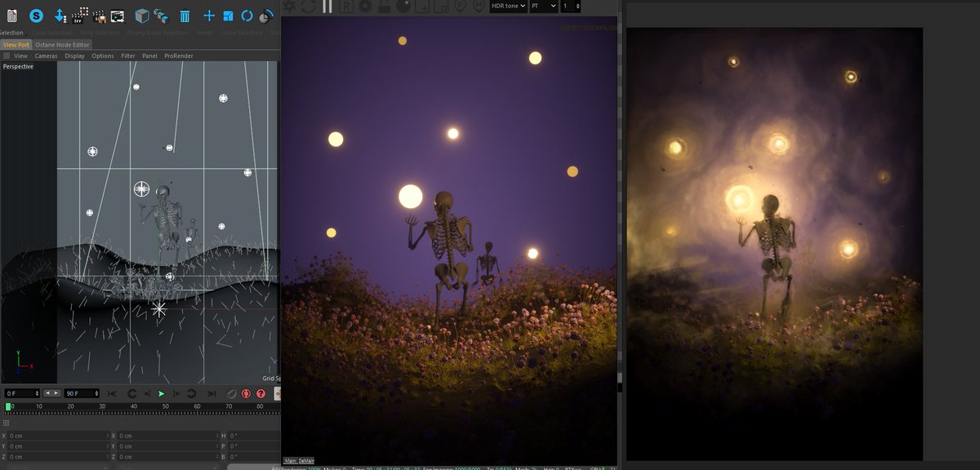Click the position Z 0 cm field
The image size is (980, 470).
(57, 457)
